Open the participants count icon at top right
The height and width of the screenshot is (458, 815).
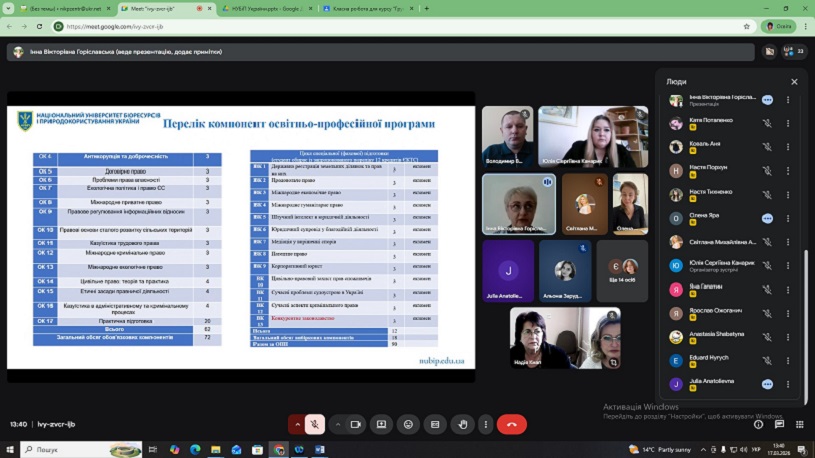coord(794,51)
